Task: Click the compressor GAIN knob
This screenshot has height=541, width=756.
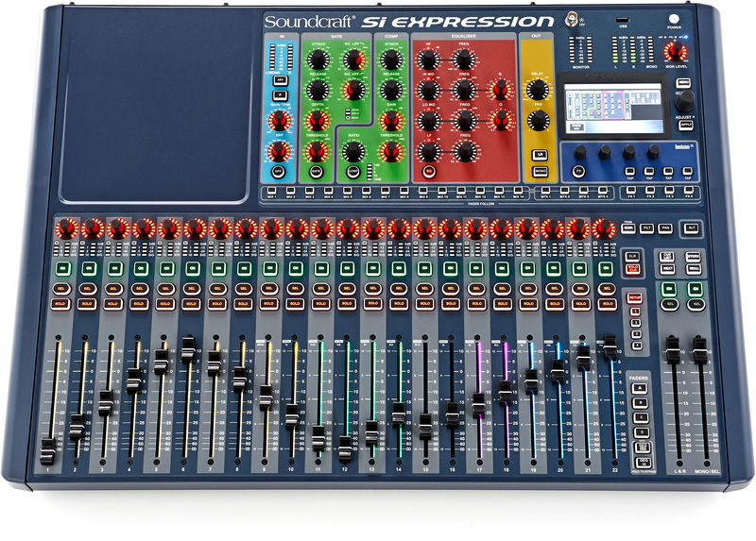Action: click(391, 121)
